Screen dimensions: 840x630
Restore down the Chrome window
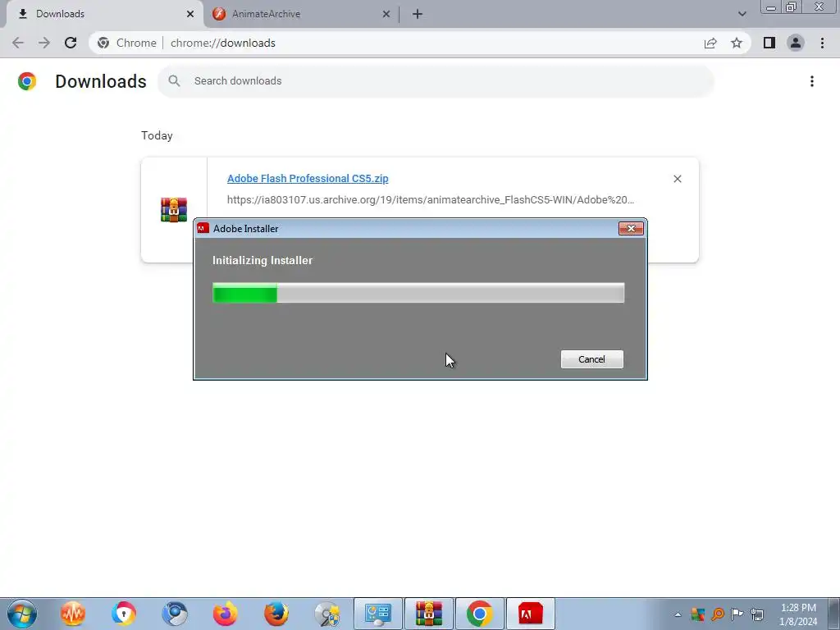(x=792, y=7)
